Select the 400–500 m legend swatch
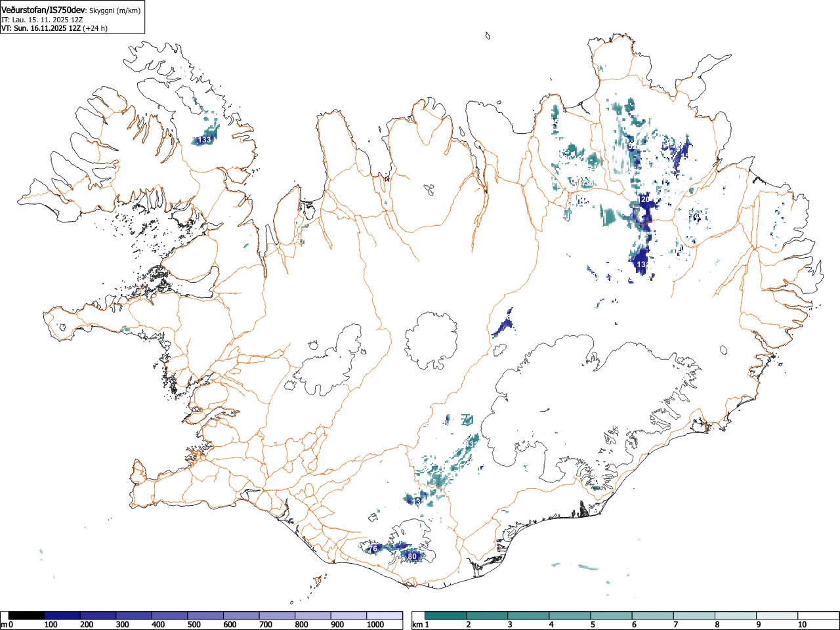The image size is (840, 630). point(170,616)
